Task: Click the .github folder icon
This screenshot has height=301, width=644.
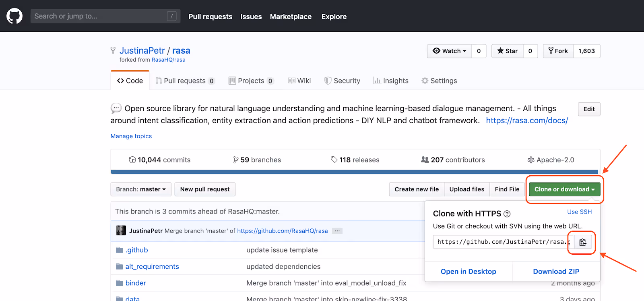Action: coord(119,250)
